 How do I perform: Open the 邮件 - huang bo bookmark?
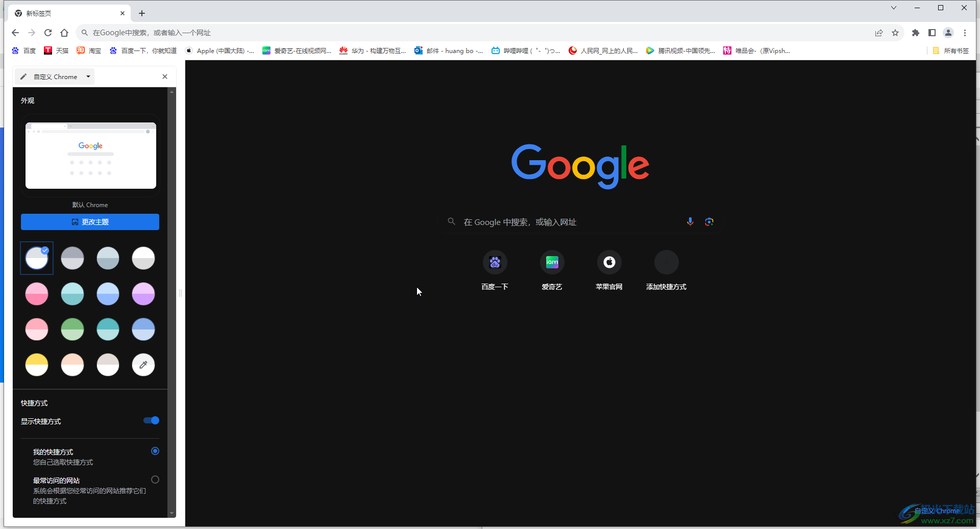click(449, 51)
